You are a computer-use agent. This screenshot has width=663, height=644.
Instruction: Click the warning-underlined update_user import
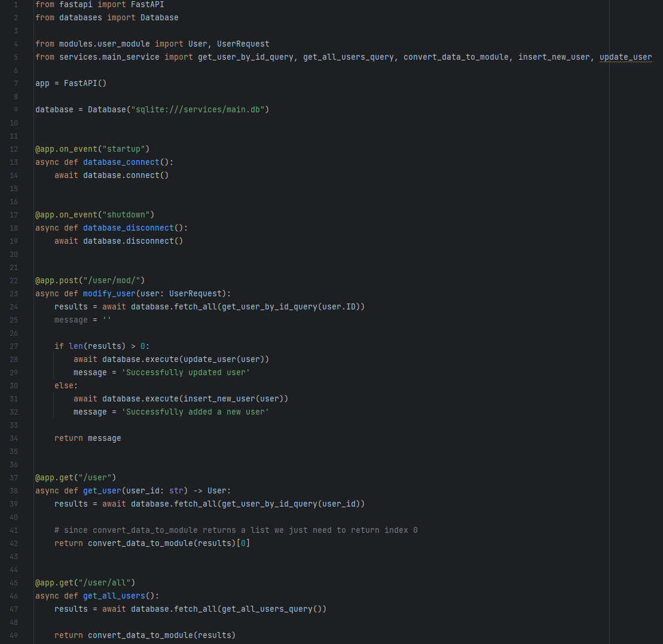(625, 57)
